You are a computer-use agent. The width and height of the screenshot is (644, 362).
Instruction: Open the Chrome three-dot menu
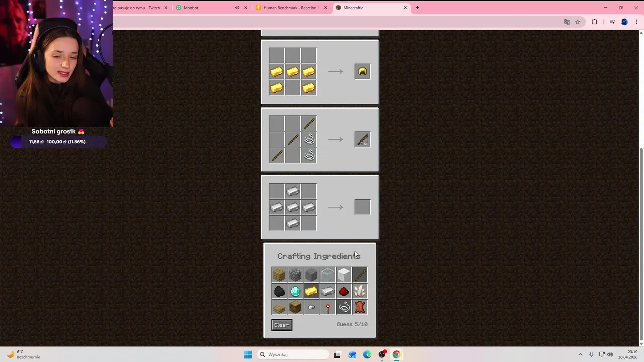(x=636, y=22)
